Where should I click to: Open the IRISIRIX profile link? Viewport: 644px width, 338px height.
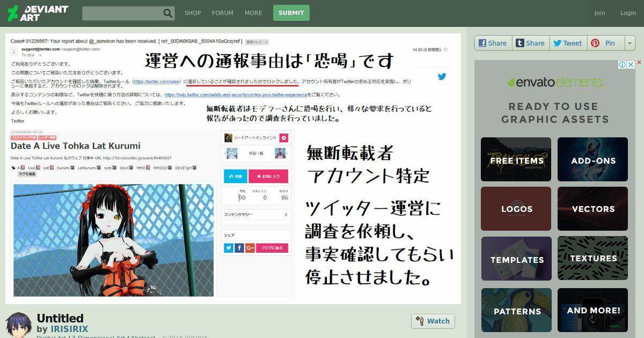69,329
